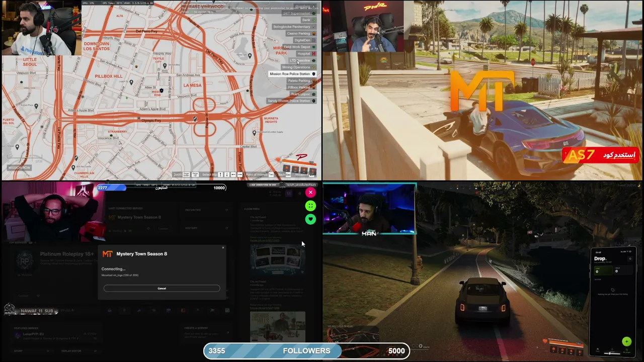Image resolution: width=644 pixels, height=362 pixels.
Task: Select Sandy Shores Police Station entry
Action: coord(291,101)
